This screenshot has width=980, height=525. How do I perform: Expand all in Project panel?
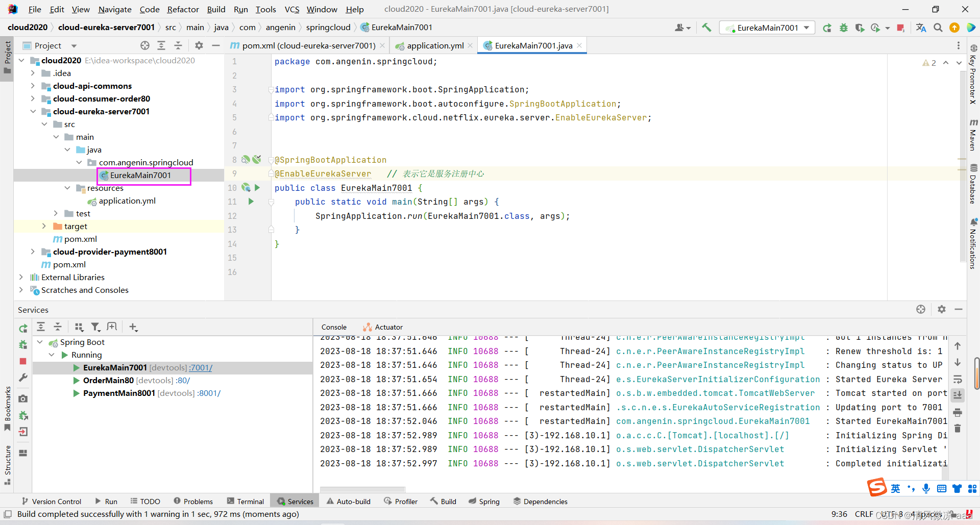[161, 45]
